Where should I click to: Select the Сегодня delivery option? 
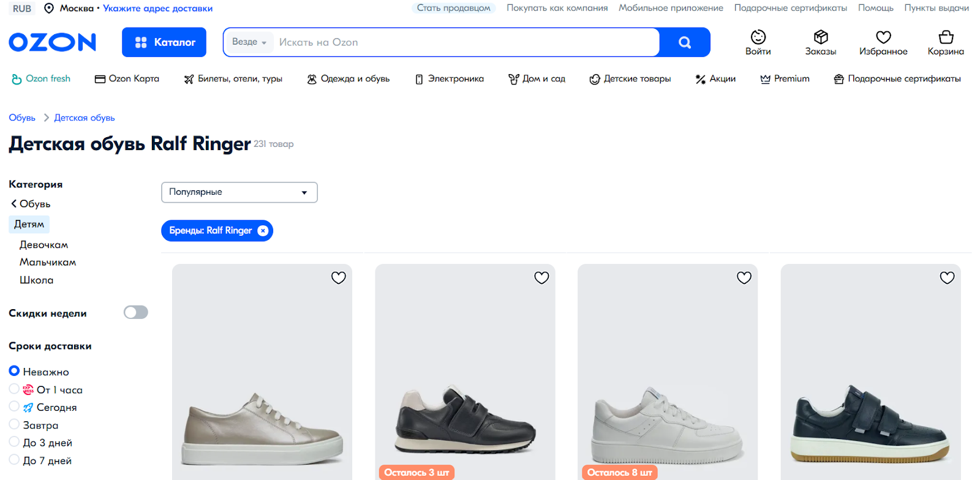(15, 407)
